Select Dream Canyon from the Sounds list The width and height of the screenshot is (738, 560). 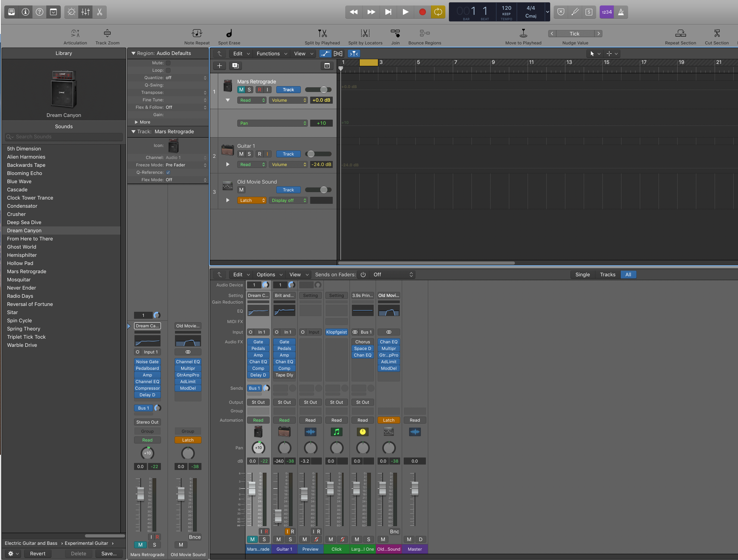pos(24,230)
